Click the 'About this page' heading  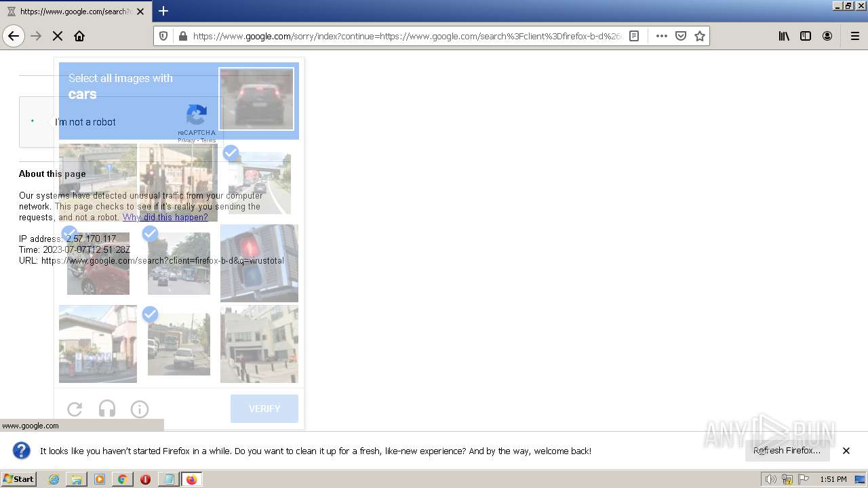pyautogui.click(x=52, y=174)
